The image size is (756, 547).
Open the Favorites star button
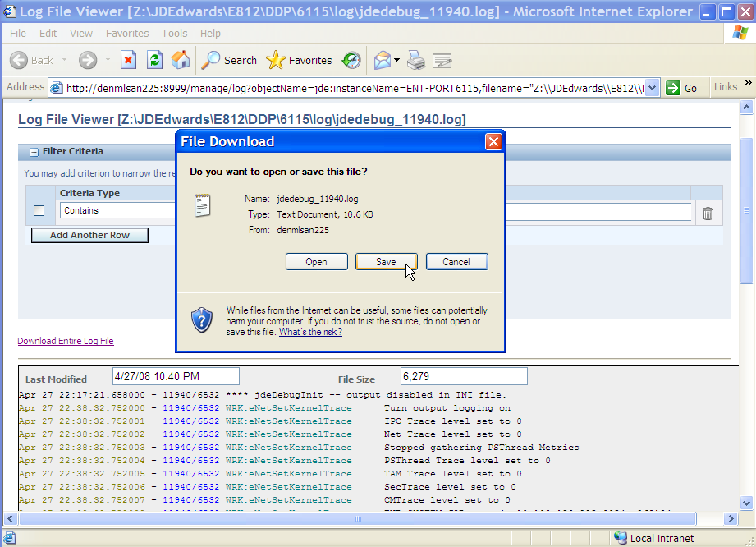click(x=299, y=60)
